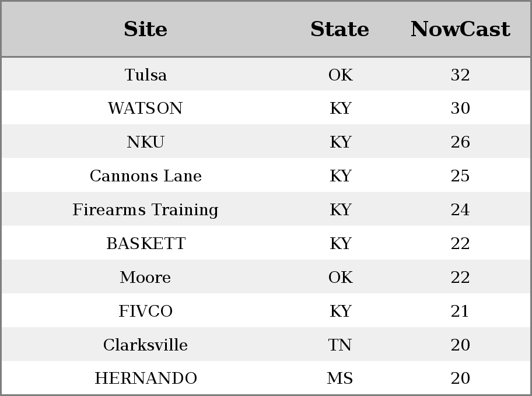The image size is (532, 396).
Task: Click the NowCast value 32
Action: point(460,75)
